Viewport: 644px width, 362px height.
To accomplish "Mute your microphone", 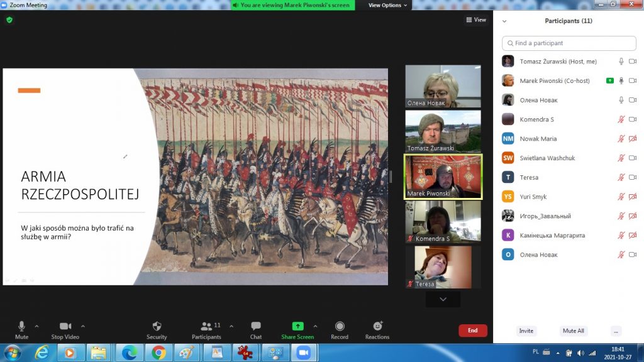I will 21,330.
